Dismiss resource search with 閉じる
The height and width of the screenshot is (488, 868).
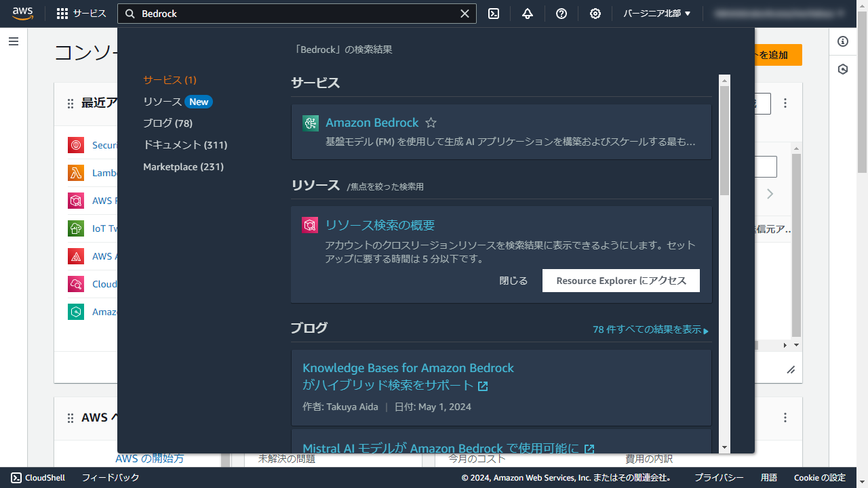pos(513,281)
